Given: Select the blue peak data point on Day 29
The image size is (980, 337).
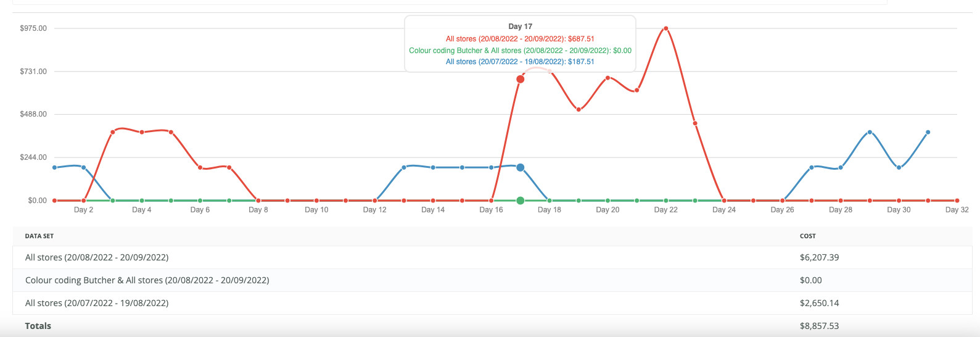Looking at the screenshot, I should coord(870,132).
